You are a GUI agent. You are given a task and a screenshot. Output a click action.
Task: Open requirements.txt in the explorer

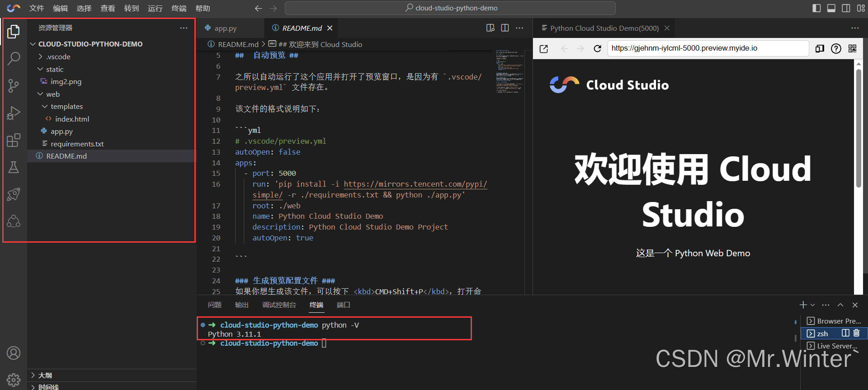pyautogui.click(x=77, y=144)
